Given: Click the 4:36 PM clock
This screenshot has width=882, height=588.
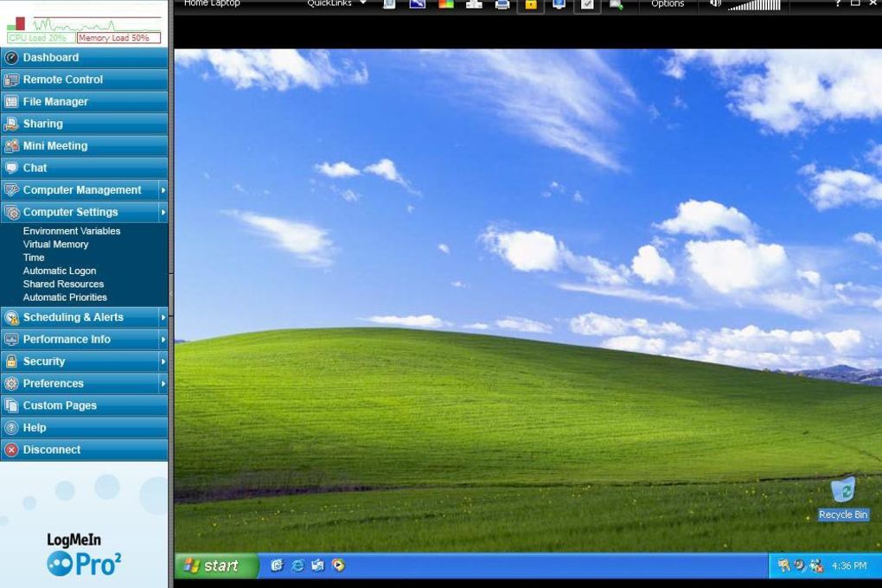Looking at the screenshot, I should coord(849,566).
